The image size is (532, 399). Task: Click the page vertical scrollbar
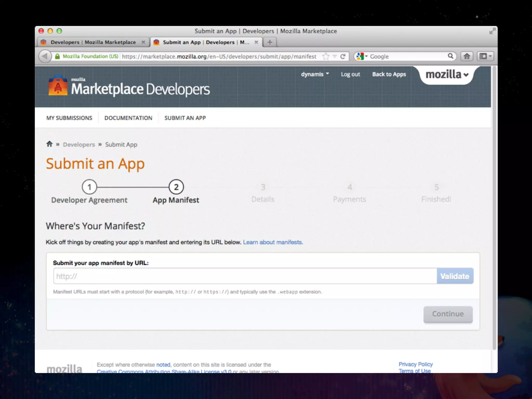(494, 208)
